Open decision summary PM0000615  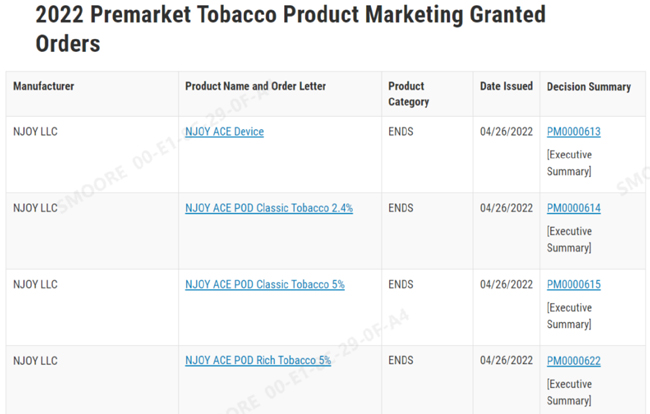[573, 284]
